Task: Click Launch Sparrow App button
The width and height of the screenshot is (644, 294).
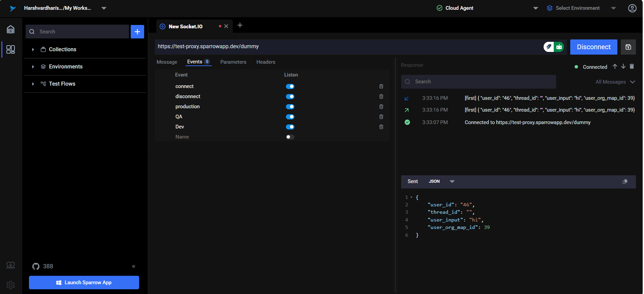Action: [84, 283]
